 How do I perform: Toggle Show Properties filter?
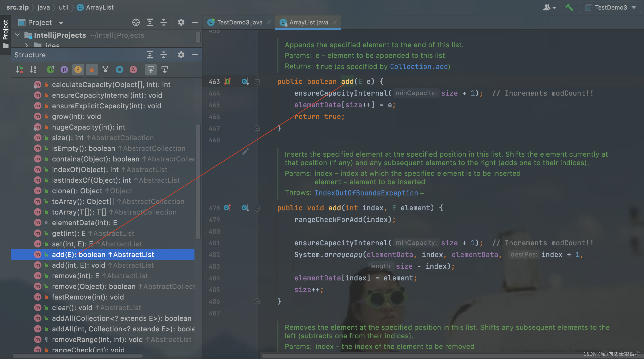[x=64, y=70]
